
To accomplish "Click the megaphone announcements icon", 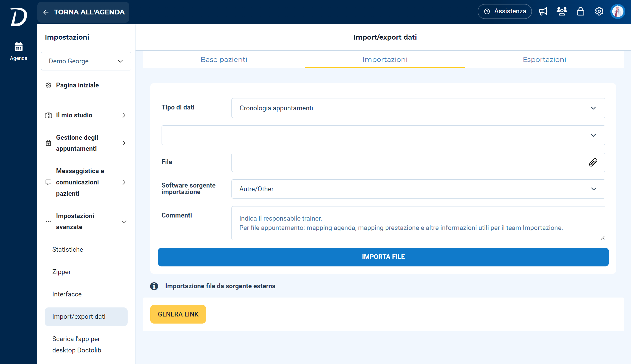I will pyautogui.click(x=543, y=11).
